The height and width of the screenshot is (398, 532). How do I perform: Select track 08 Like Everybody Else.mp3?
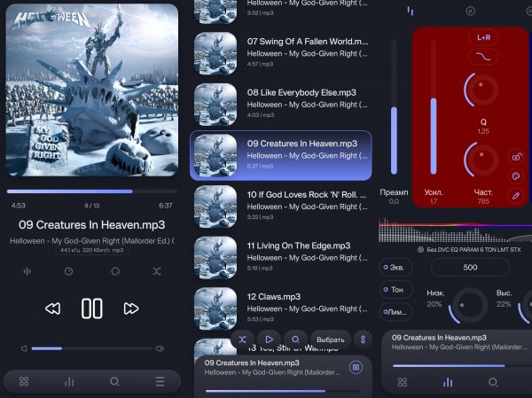281,105
